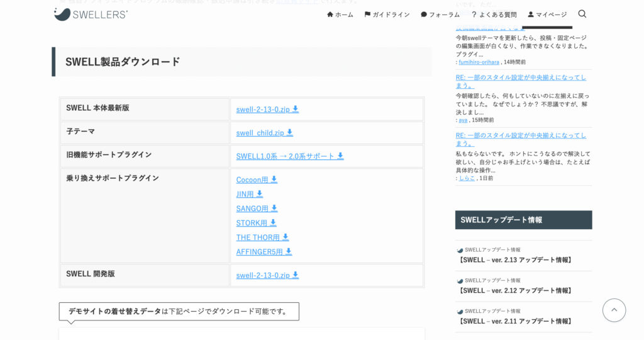
Task: Click download icon beside AFFINGER5用
Action: (289, 252)
